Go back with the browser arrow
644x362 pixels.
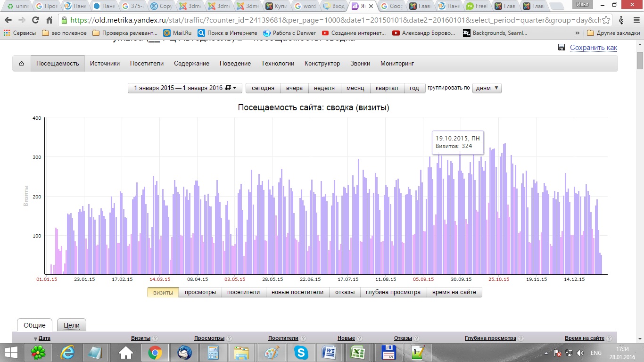(8, 20)
